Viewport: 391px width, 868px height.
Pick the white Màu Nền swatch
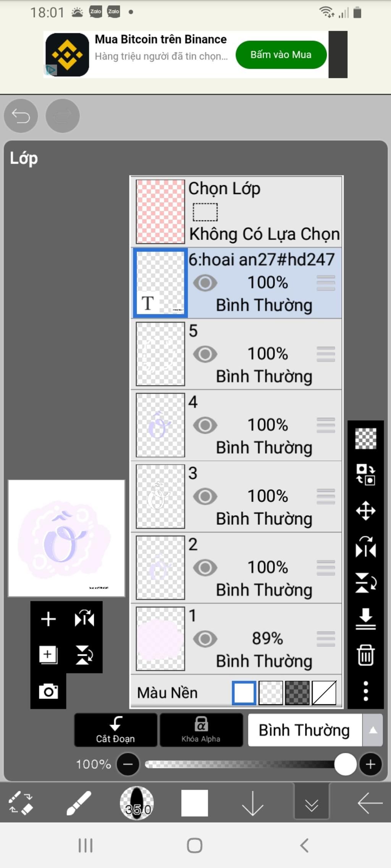[x=244, y=692]
